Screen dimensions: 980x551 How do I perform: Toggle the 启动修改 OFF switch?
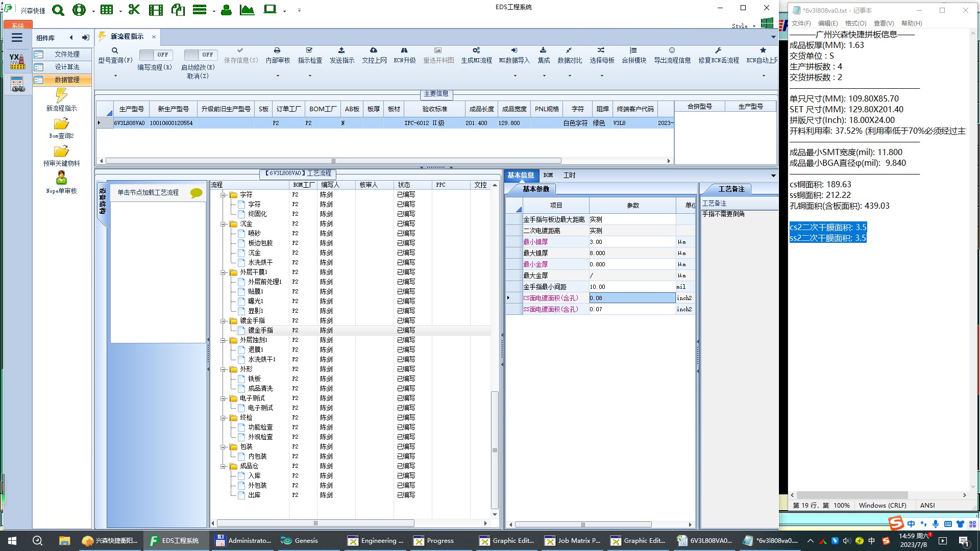click(x=200, y=55)
